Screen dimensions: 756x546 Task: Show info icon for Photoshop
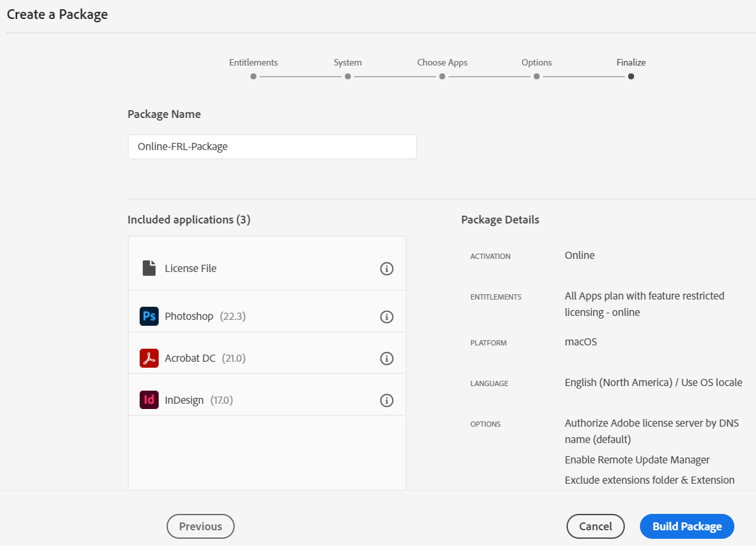[387, 317]
